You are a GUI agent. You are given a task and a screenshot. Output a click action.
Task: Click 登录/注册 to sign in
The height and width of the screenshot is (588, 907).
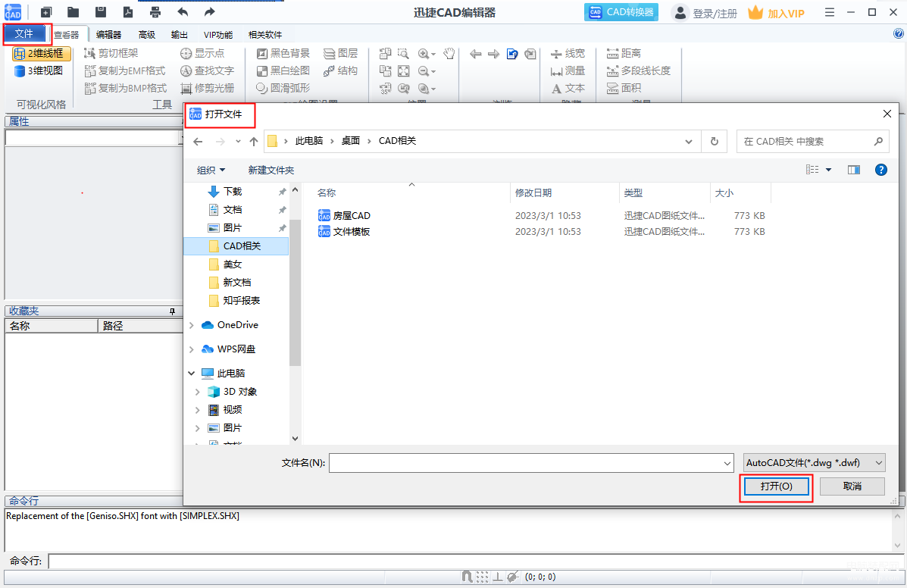click(705, 13)
